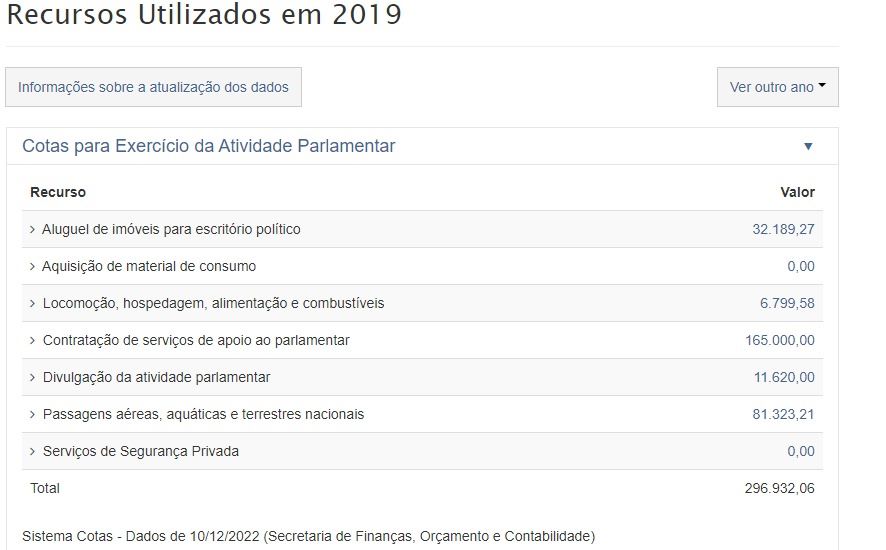Expand Locomoção, hospedagem, alimentação row chevron

tap(32, 304)
